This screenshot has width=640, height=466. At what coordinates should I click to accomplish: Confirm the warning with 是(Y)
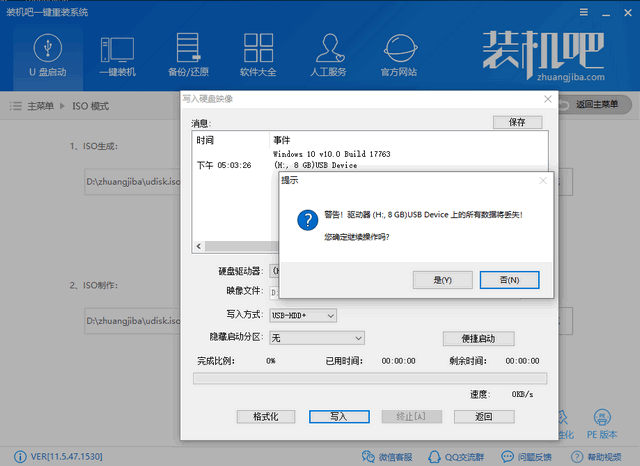442,279
